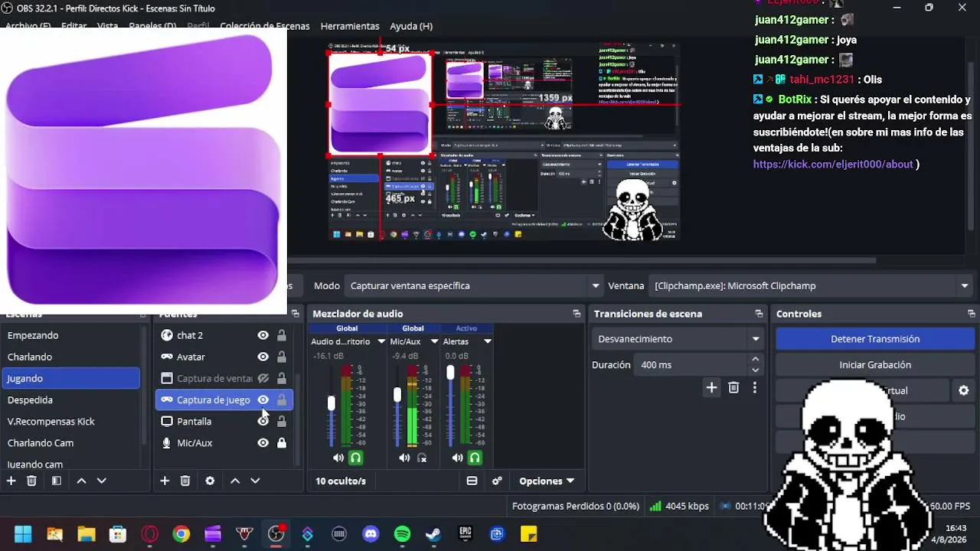Move the selected source up
The height and width of the screenshot is (551, 980).
coord(235,481)
